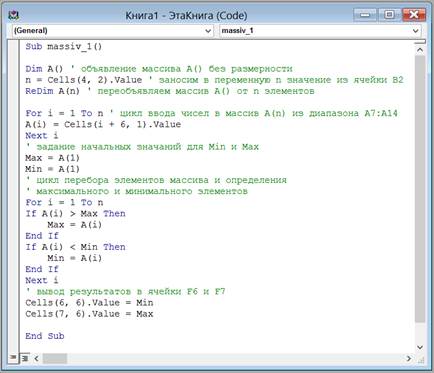Click the vertical scrollbar down arrow

point(420,347)
